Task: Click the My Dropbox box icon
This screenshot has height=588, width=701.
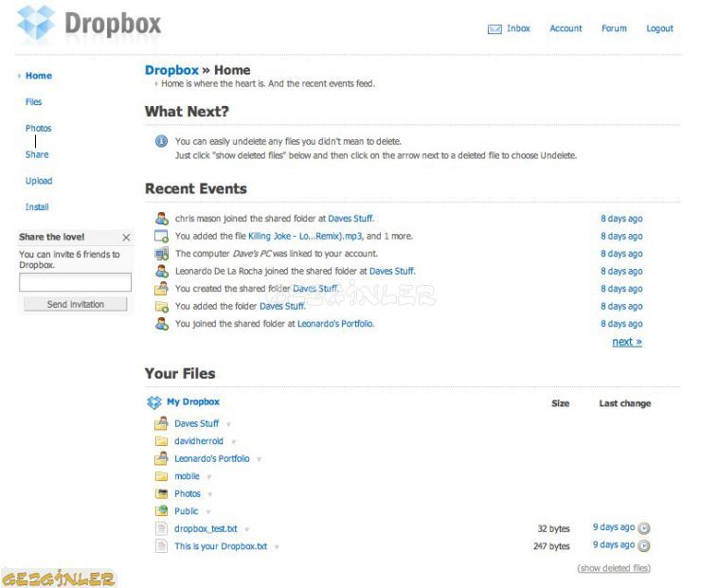Action: tap(154, 402)
